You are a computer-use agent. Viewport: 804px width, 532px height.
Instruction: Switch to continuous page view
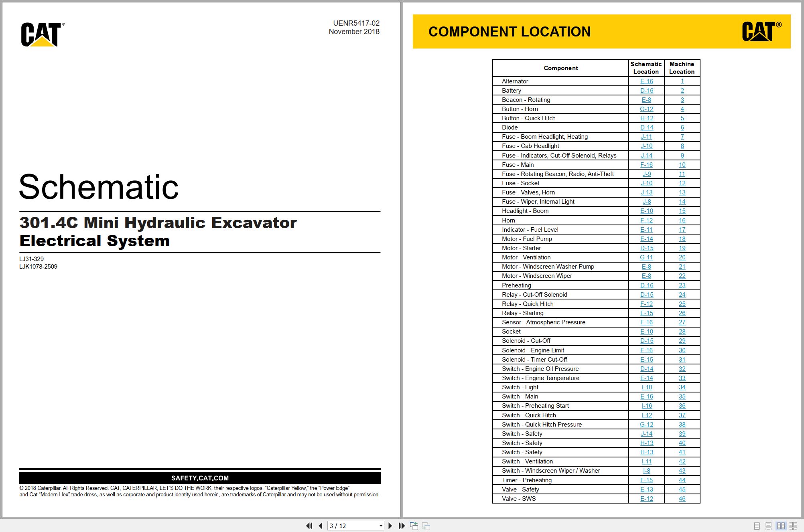tap(768, 526)
